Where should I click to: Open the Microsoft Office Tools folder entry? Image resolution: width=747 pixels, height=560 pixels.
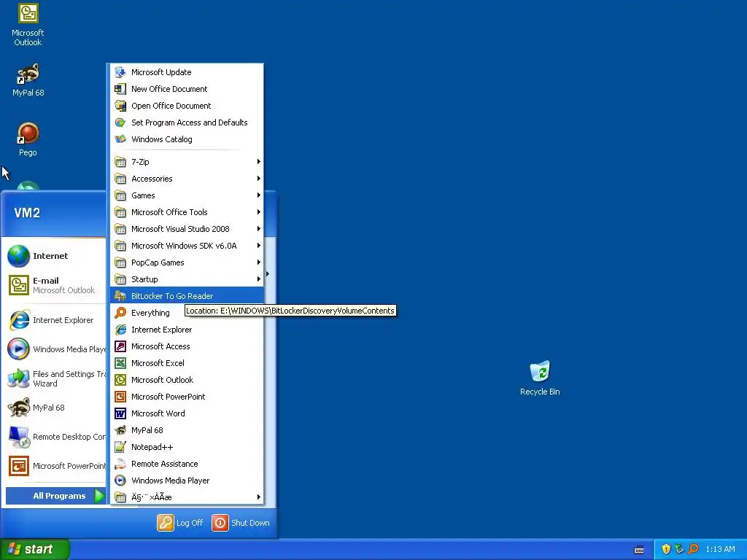pyautogui.click(x=187, y=212)
